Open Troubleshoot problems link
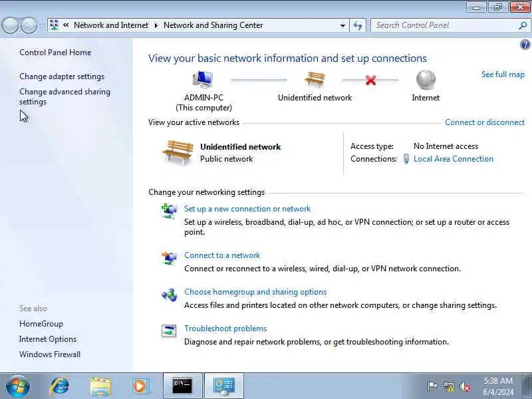The image size is (532, 399). tap(225, 329)
